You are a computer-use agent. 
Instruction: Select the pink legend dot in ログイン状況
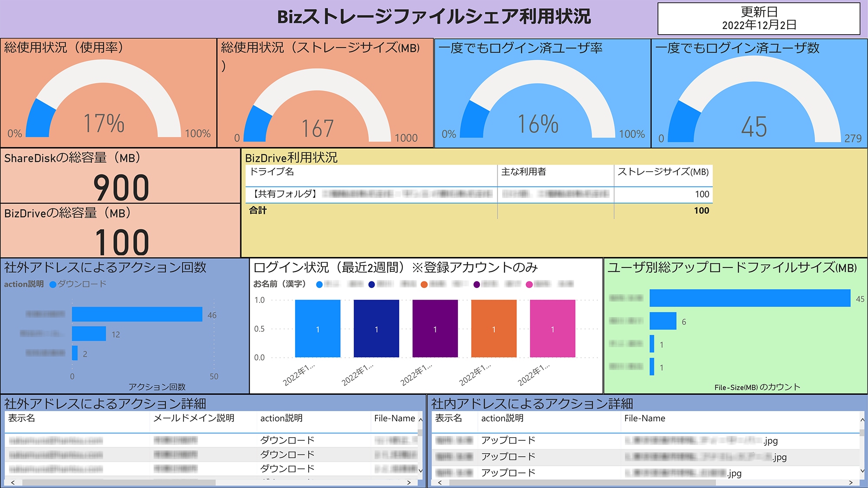coord(529,284)
